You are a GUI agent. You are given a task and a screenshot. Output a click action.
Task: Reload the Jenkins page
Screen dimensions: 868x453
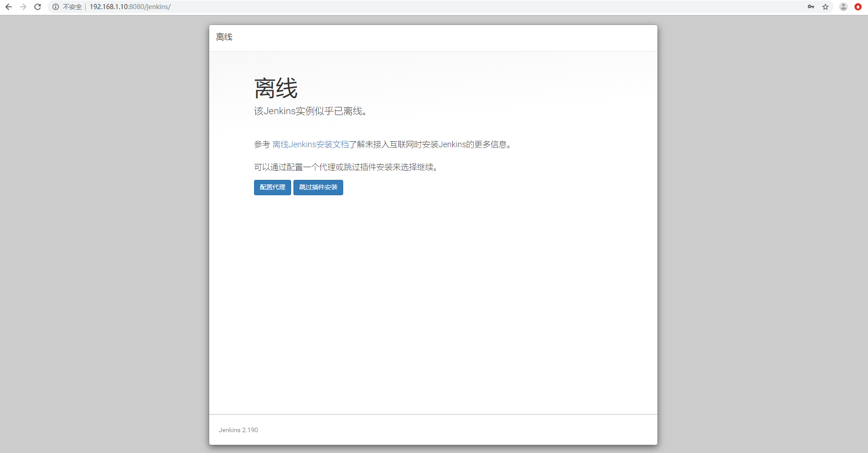pyautogui.click(x=38, y=7)
